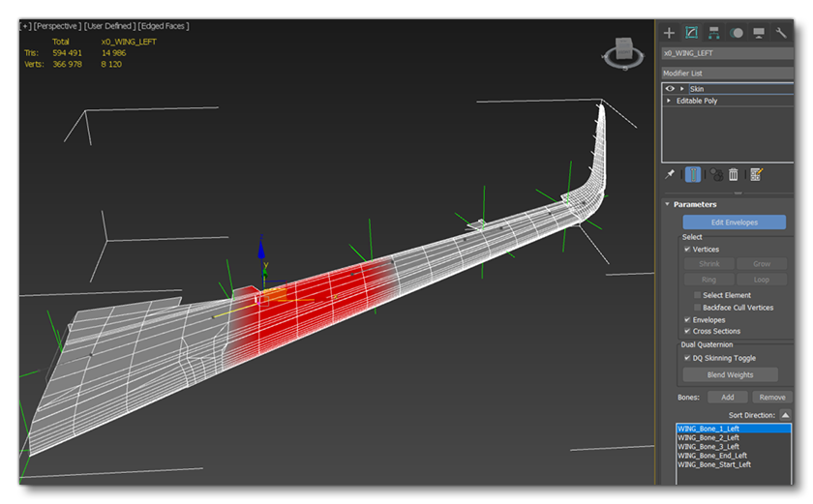Image resolution: width=813 pixels, height=504 pixels.
Task: Toggle the Skin modifier eye visibility
Action: pyautogui.click(x=670, y=89)
